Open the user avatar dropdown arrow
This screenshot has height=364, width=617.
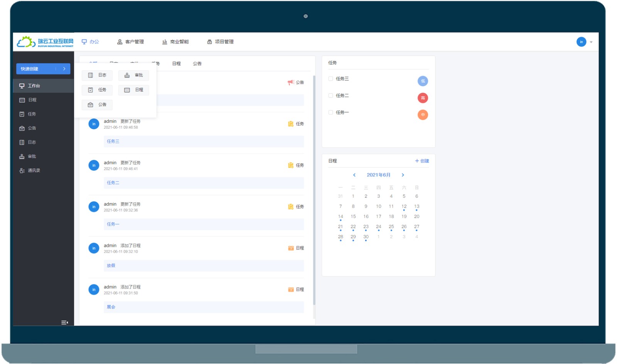click(x=591, y=42)
